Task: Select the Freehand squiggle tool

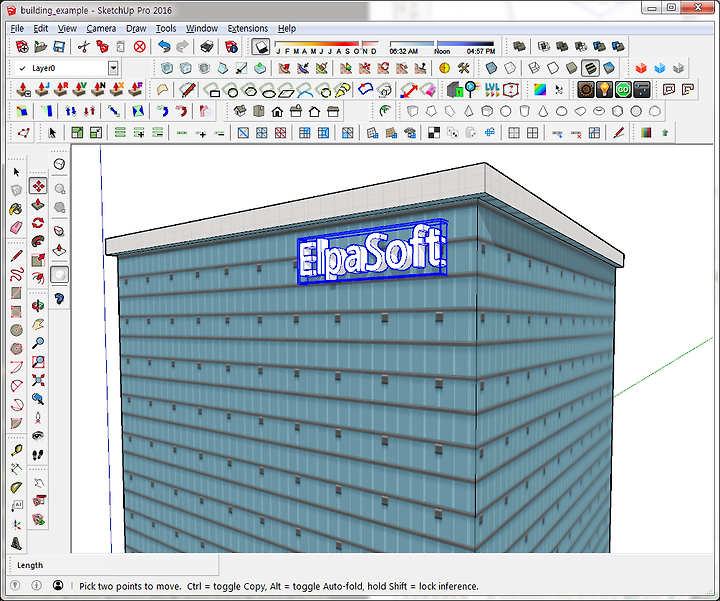Action: point(17,275)
